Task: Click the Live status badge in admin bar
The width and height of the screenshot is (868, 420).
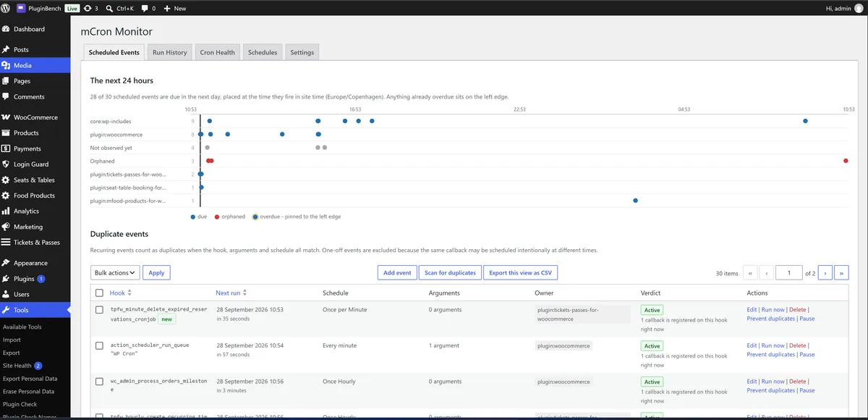Action: [x=72, y=8]
